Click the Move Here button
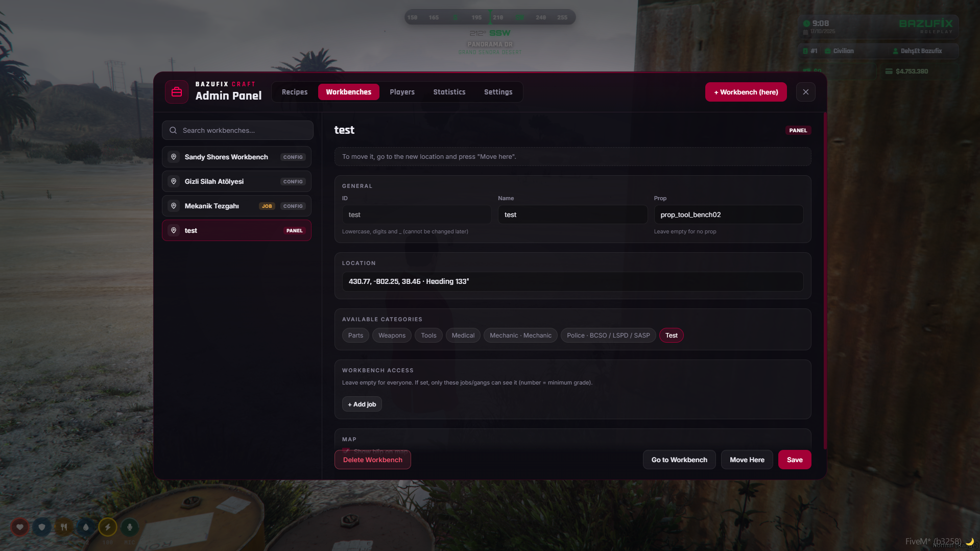Image resolution: width=980 pixels, height=551 pixels. 747,460
